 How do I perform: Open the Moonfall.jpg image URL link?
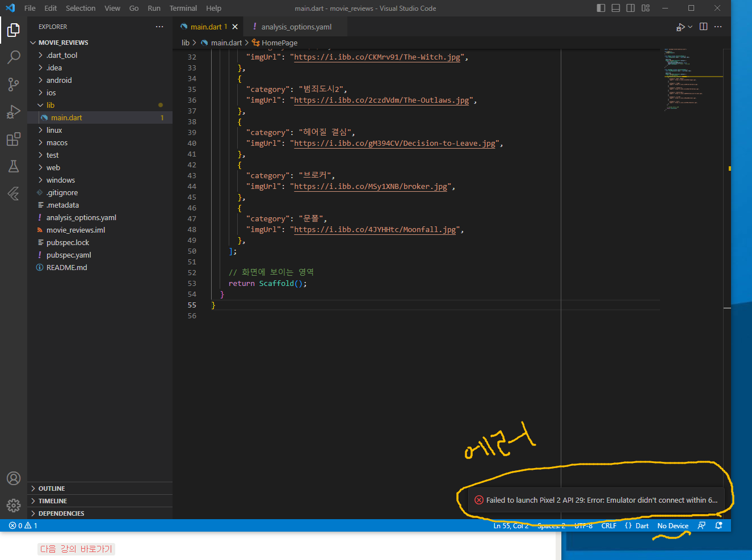375,230
